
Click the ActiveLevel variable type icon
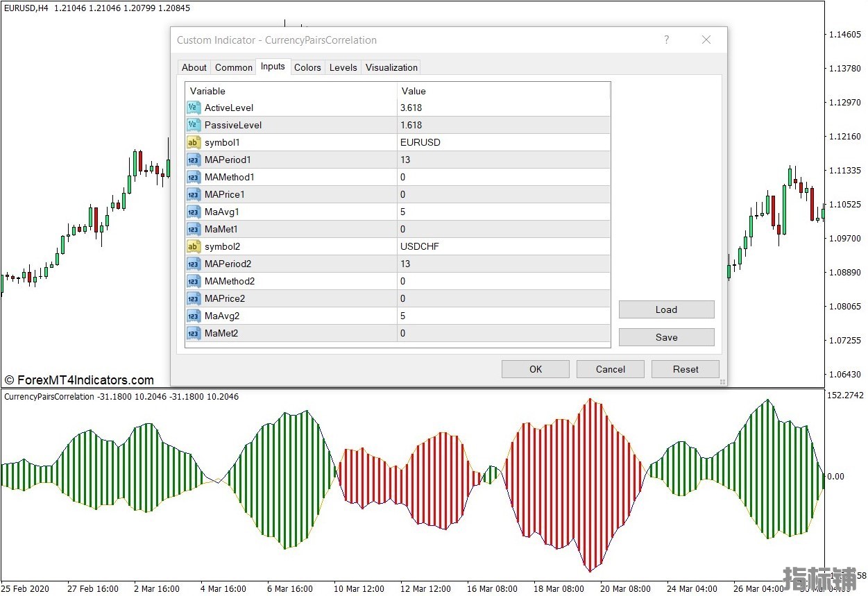(x=194, y=108)
